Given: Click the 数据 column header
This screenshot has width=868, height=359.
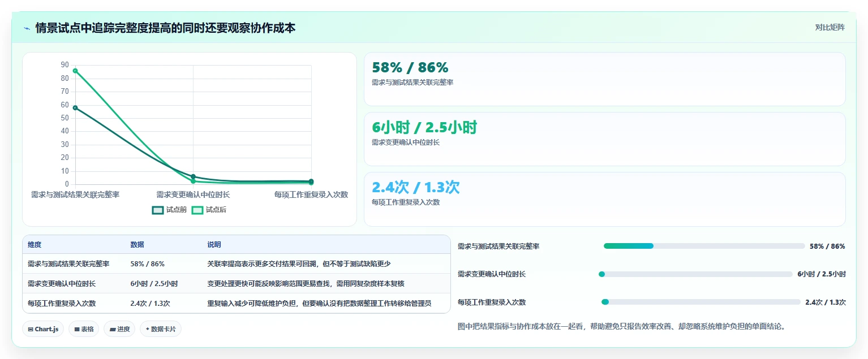Looking at the screenshot, I should 137,245.
